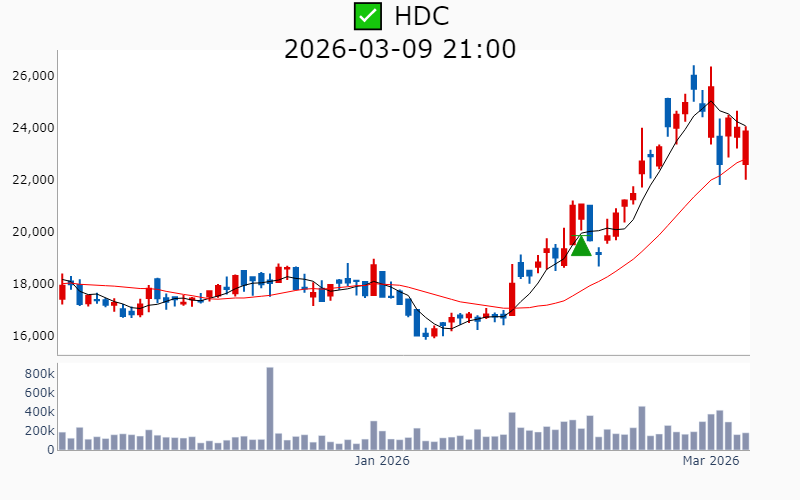Image resolution: width=800 pixels, height=500 pixels.
Task: Click the tallest volume bar spike
Action: 270,408
